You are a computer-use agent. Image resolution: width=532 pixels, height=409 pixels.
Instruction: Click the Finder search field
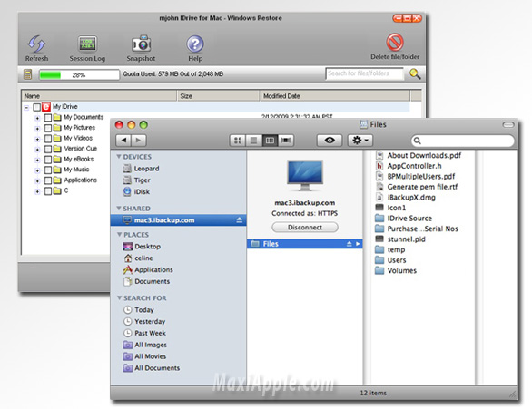click(x=463, y=141)
